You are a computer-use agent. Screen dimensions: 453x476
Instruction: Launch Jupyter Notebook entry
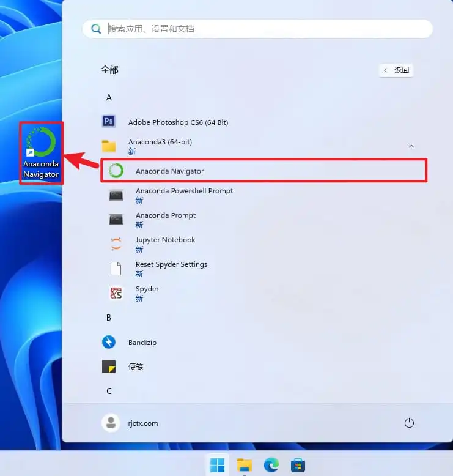pyautogui.click(x=165, y=240)
